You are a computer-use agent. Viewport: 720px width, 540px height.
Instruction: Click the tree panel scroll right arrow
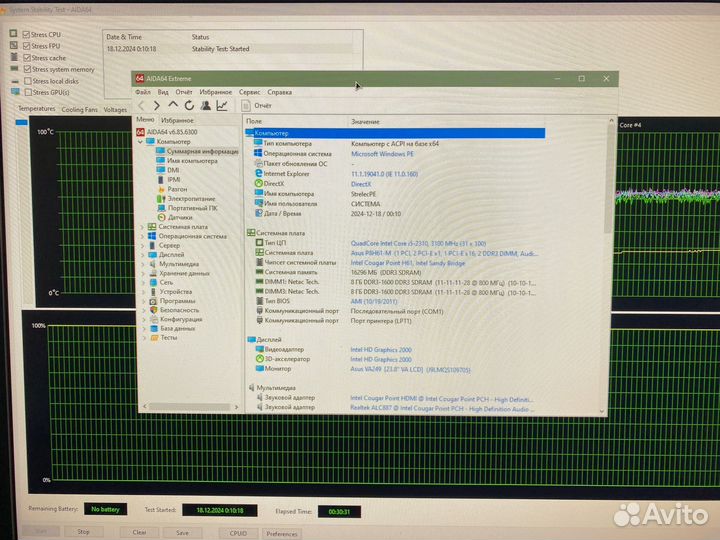coord(236,407)
